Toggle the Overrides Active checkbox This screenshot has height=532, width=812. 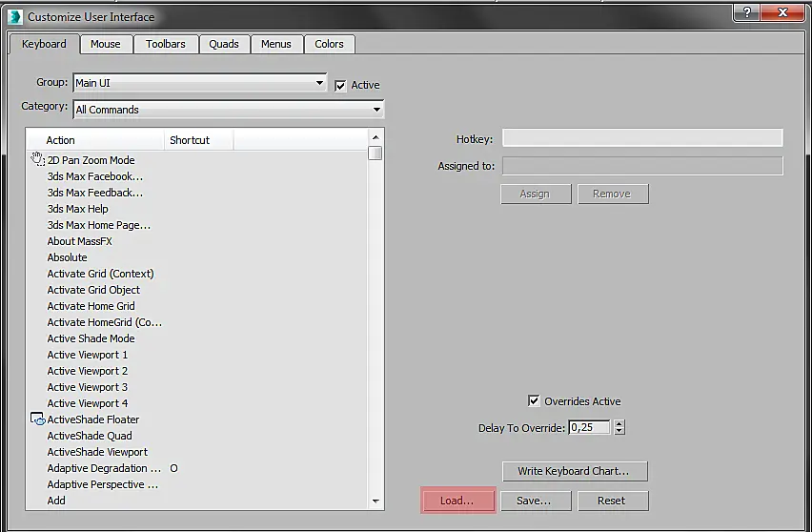(534, 401)
